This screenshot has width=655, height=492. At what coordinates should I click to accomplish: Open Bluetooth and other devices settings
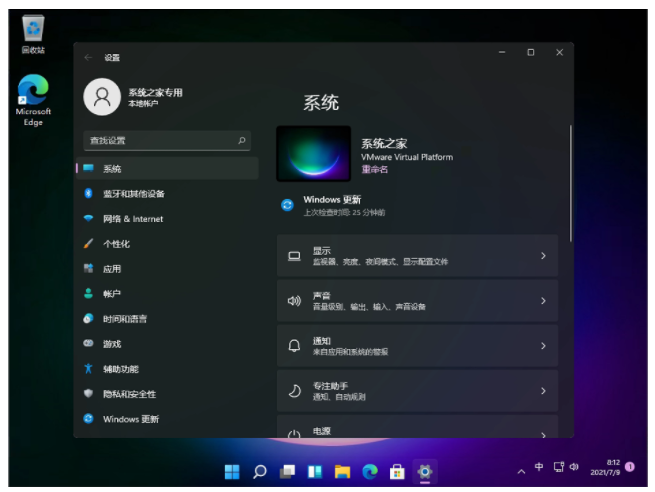(167, 194)
